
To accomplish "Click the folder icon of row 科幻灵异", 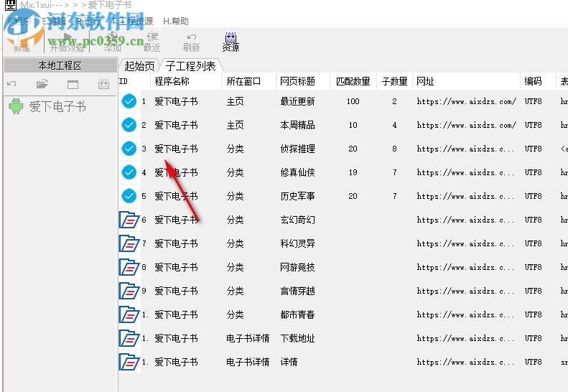I will pyautogui.click(x=129, y=243).
